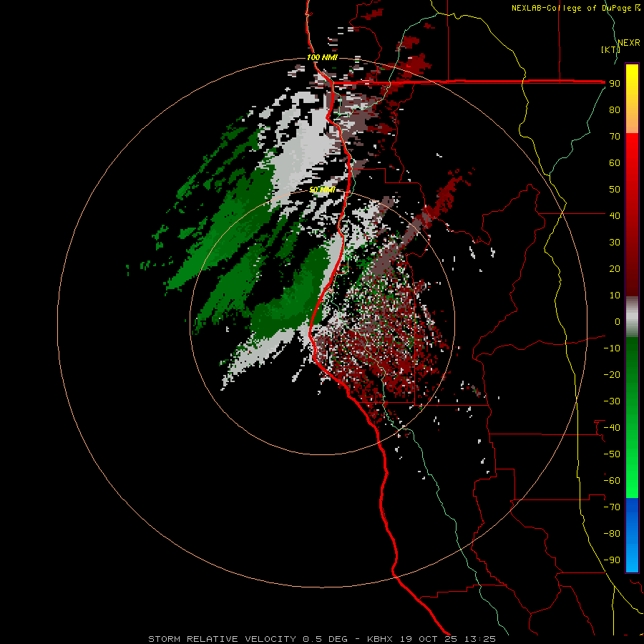Screen dimensions: 644x644
Task: Click the -50 value on the velocity scale
Action: click(x=612, y=454)
